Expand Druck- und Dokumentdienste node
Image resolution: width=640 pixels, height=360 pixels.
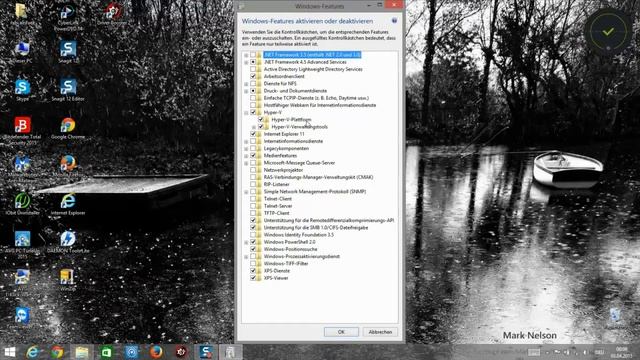[x=246, y=91]
